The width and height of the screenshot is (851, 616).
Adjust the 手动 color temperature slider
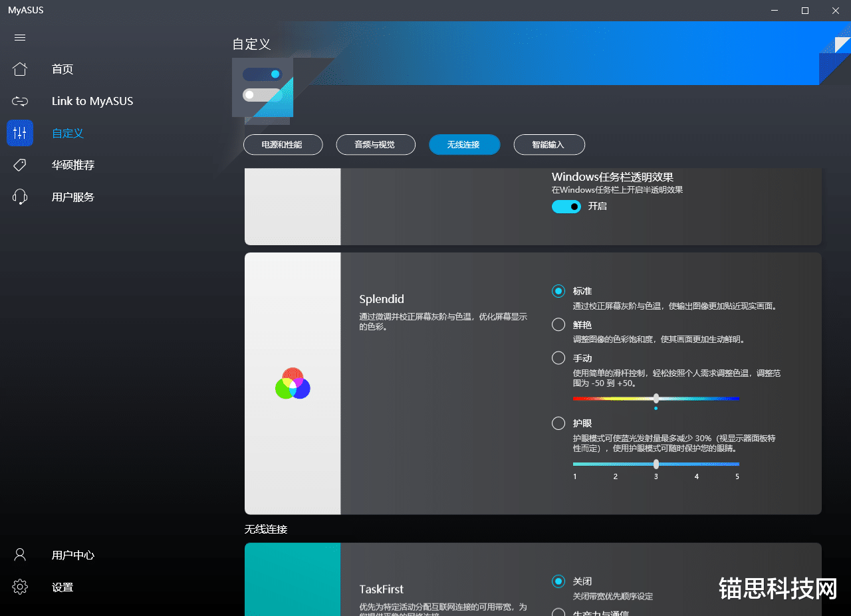coord(656,398)
